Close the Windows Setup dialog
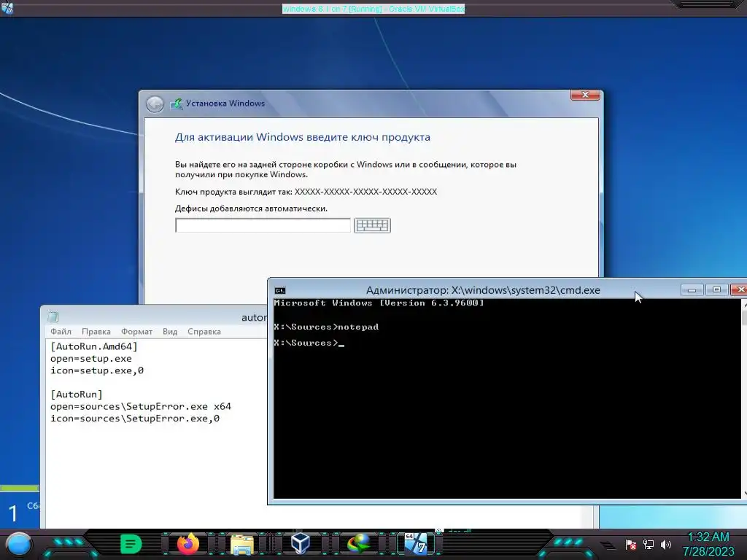Image resolution: width=747 pixels, height=560 pixels. tap(586, 95)
